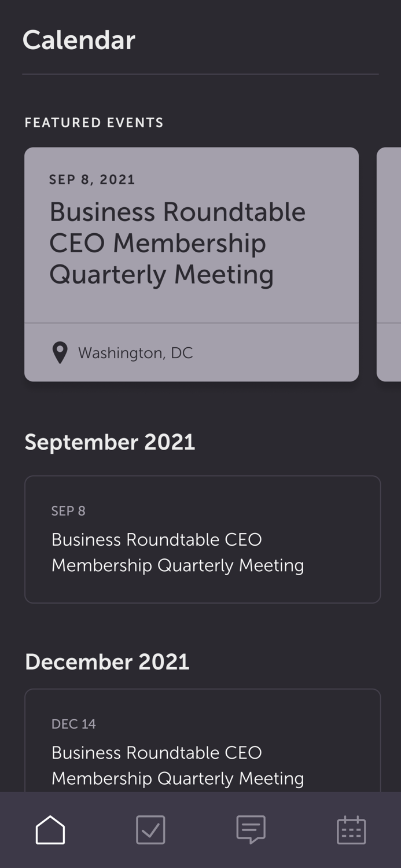Tap the SEP 8 date text in event list
Viewport: 401px width, 868px height.
[68, 511]
